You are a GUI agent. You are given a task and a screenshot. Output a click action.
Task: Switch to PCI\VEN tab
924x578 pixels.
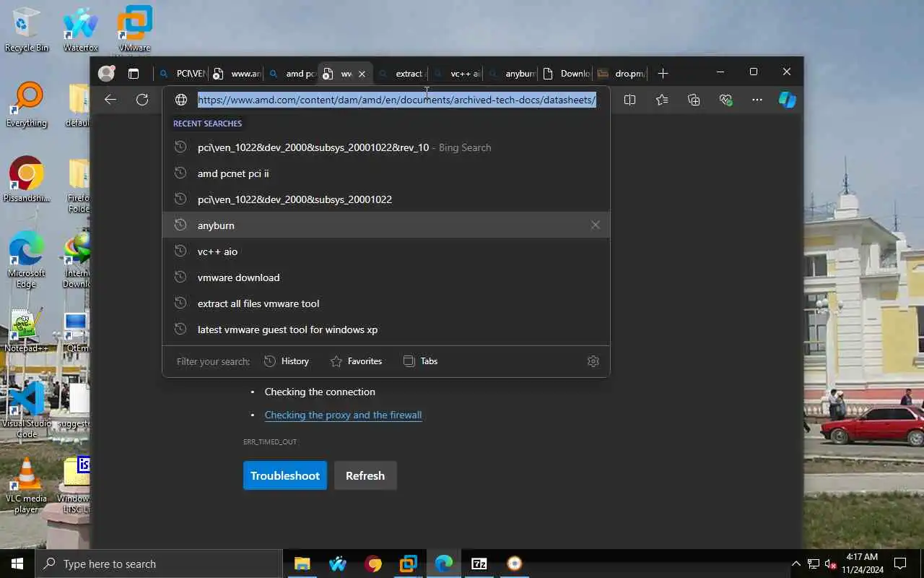pos(183,74)
